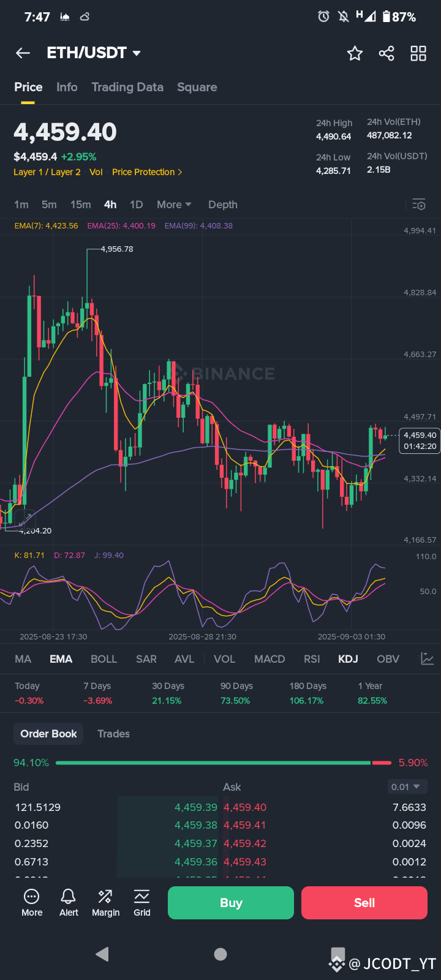Toggle the OBV indicator
The image size is (441, 980).
(x=388, y=659)
